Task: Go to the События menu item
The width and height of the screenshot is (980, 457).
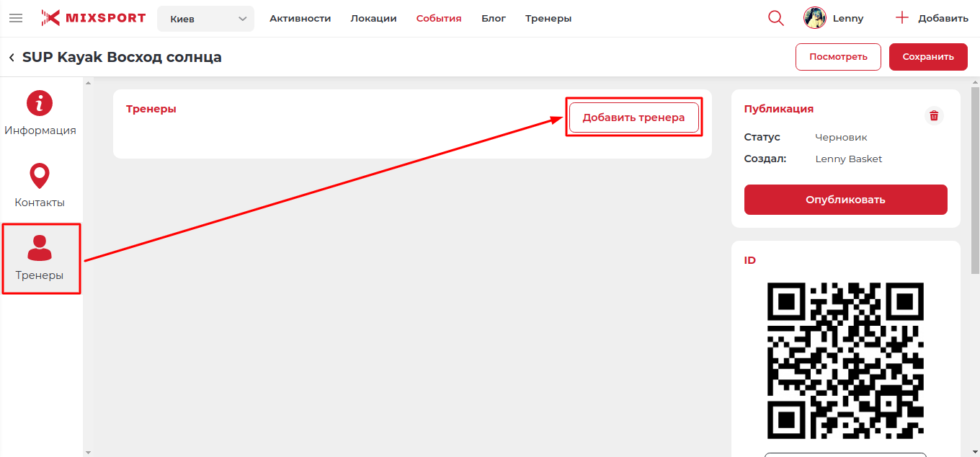Action: [439, 18]
